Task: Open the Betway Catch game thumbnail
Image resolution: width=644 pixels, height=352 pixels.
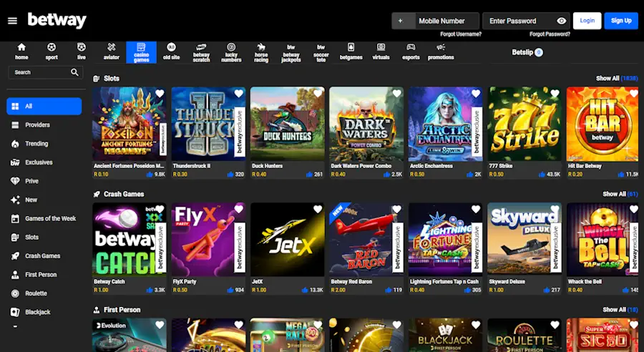Action: [x=130, y=240]
